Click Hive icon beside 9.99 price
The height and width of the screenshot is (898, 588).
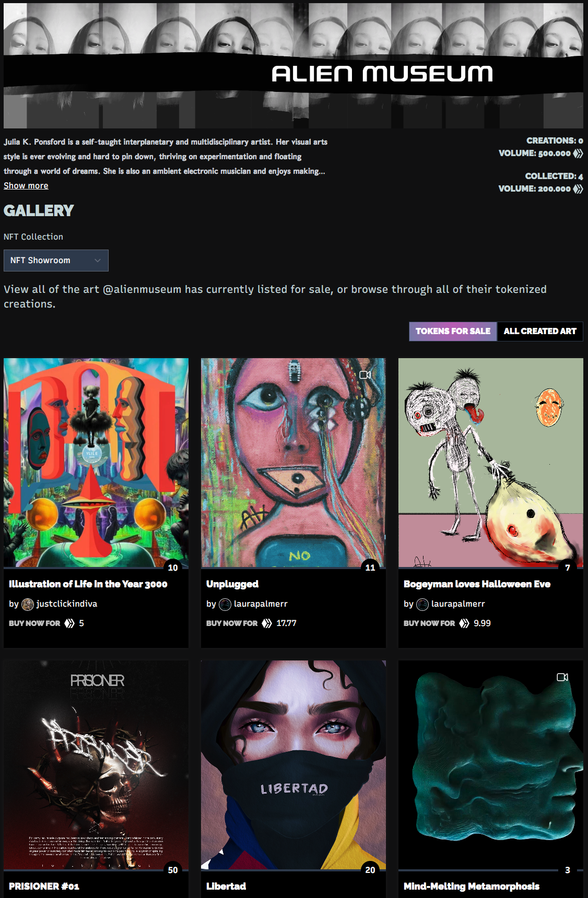464,623
